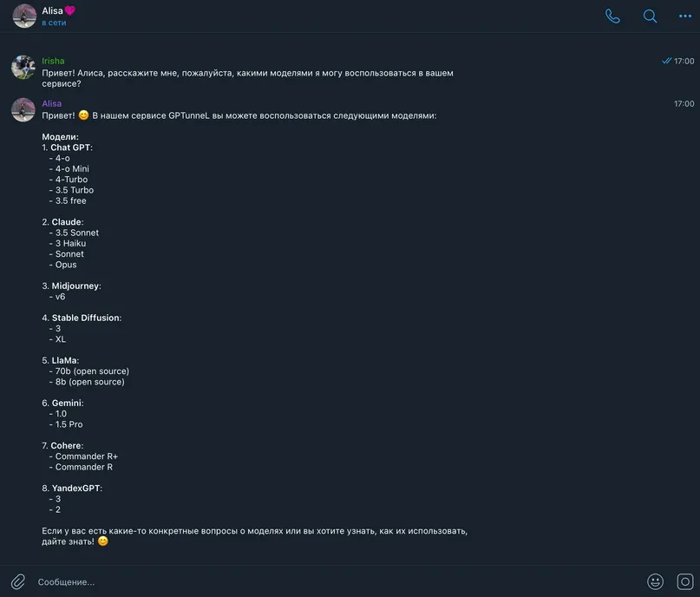Viewport: 700px width, 597px height.
Task: Open search in this chat
Action: tap(650, 16)
